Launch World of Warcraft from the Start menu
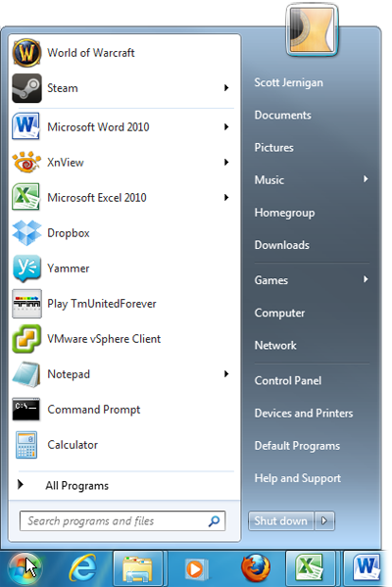This screenshot has width=392, height=587. click(x=123, y=53)
